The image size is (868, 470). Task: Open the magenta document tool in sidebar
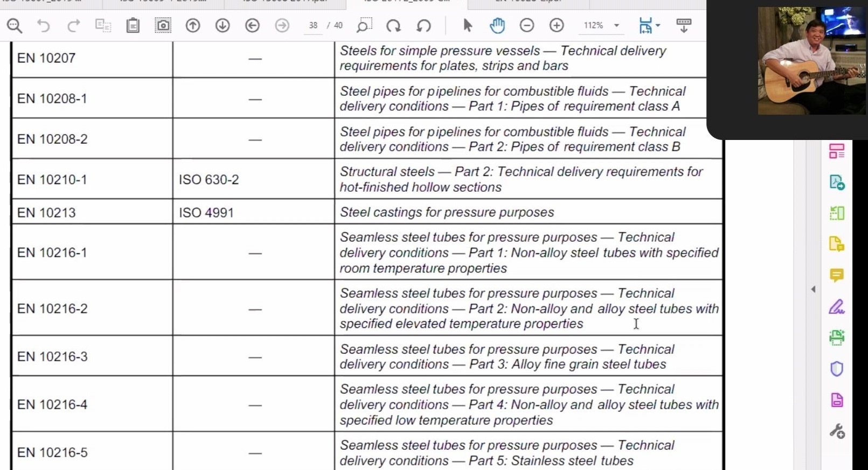tap(837, 400)
